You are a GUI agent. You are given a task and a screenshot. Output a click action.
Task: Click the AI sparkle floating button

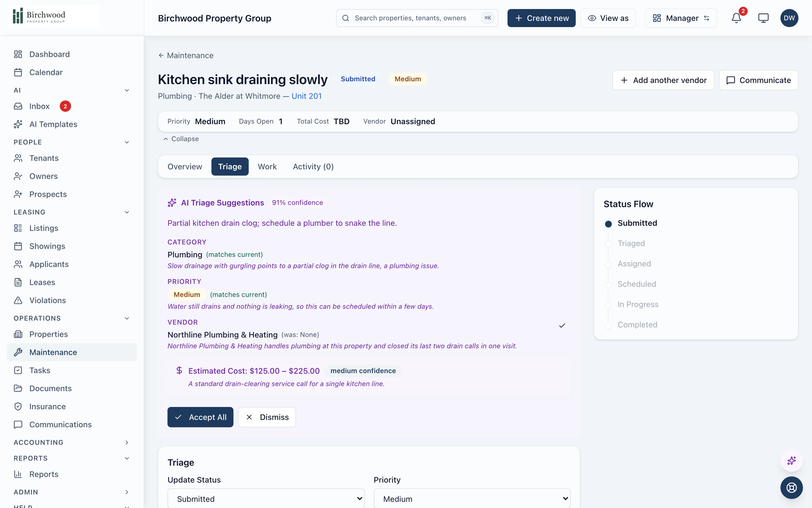pos(791,461)
